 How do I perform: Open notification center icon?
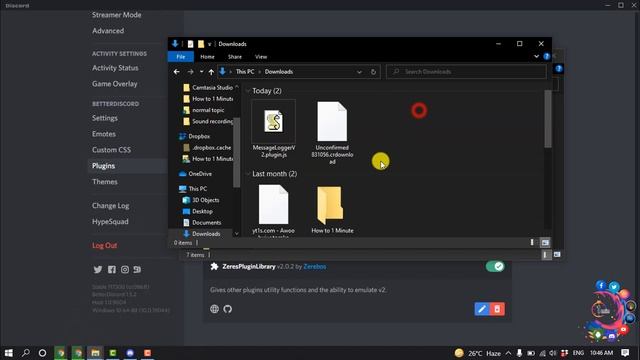(625, 353)
